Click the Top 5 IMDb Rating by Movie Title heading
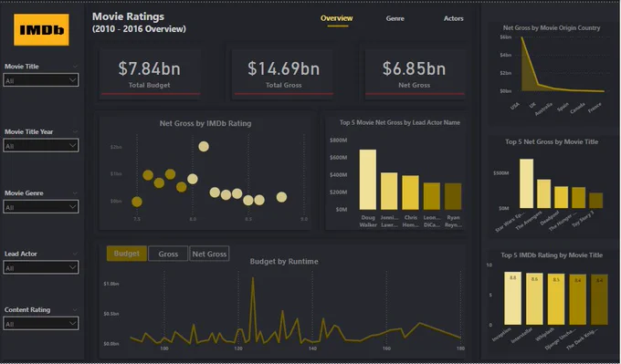The width and height of the screenshot is (621, 364). click(552, 255)
